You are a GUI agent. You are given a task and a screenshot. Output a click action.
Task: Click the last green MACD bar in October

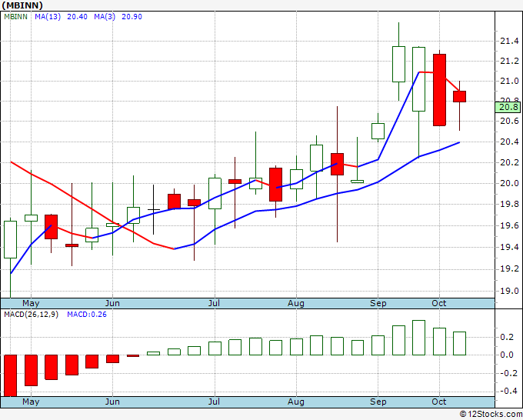pos(460,343)
